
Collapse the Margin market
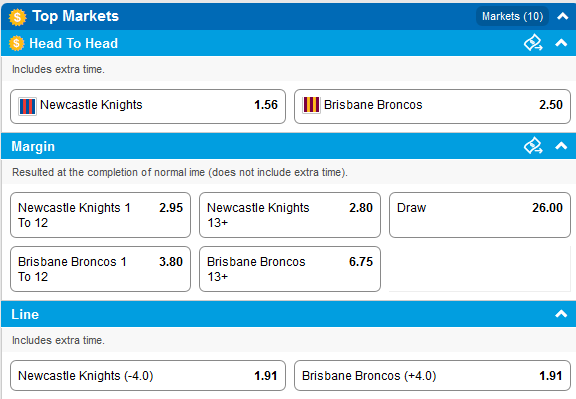561,146
